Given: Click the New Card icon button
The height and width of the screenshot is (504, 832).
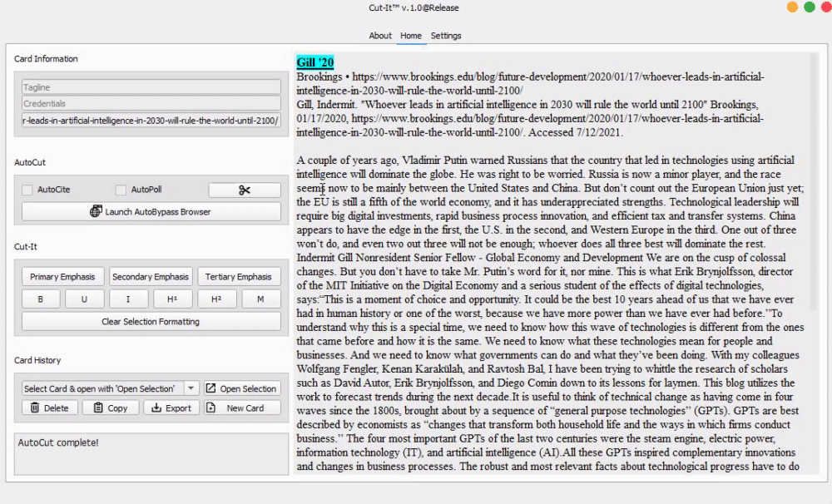Looking at the screenshot, I should pyautogui.click(x=241, y=408).
